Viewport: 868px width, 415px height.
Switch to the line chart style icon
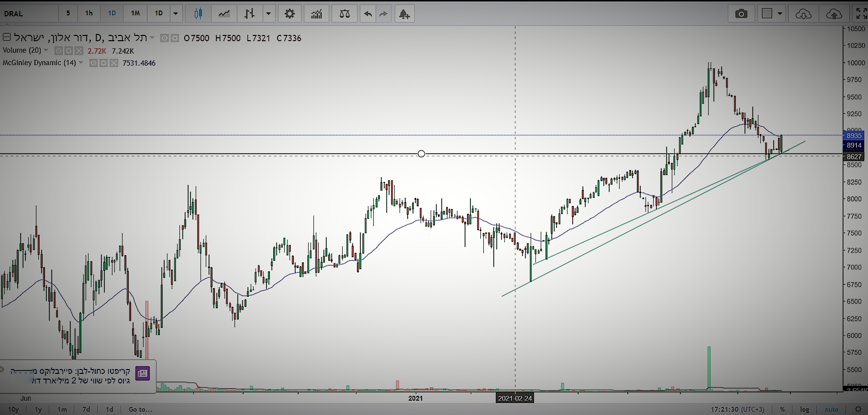224,13
